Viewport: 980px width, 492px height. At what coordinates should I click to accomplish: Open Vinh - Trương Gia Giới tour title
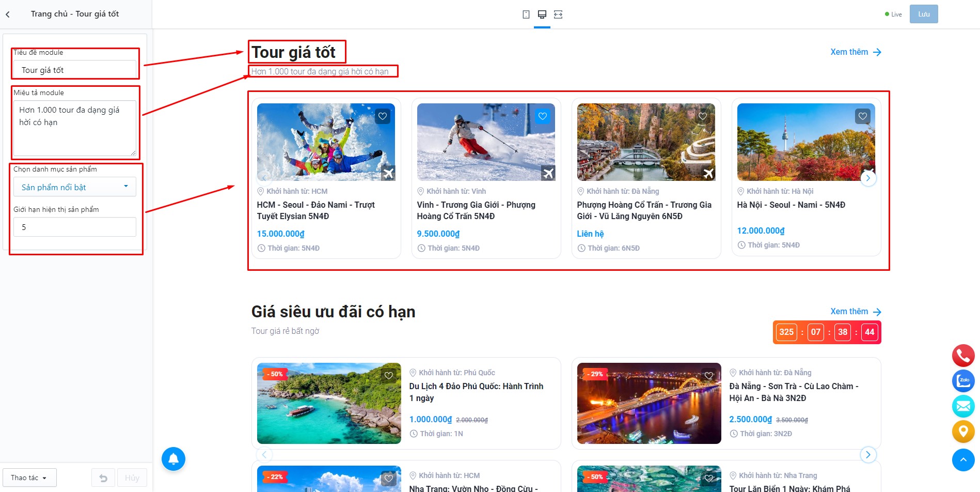click(476, 211)
